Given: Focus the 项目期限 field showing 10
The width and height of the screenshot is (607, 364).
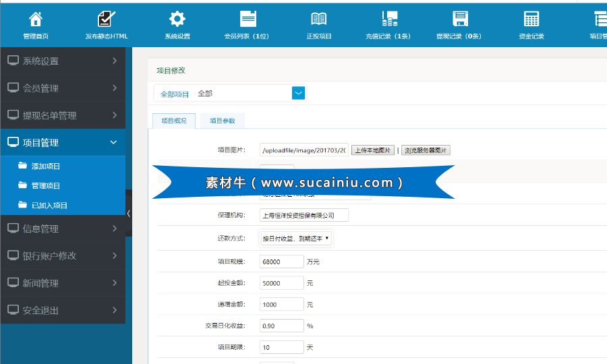Looking at the screenshot, I should pos(281,347).
